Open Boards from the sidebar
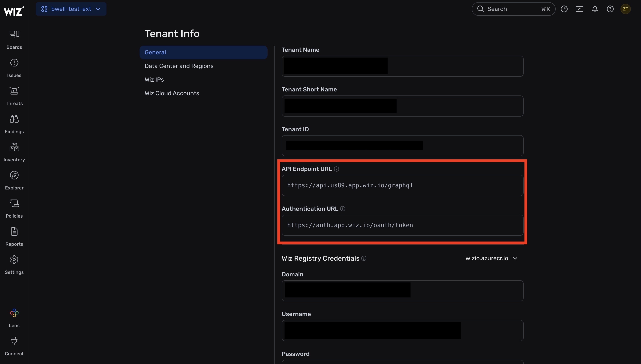 (14, 40)
